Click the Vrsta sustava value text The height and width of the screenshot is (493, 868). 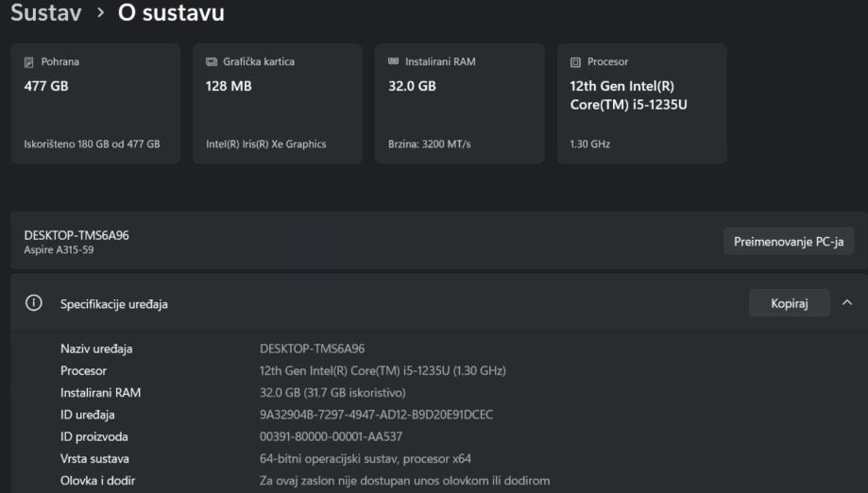coord(365,458)
